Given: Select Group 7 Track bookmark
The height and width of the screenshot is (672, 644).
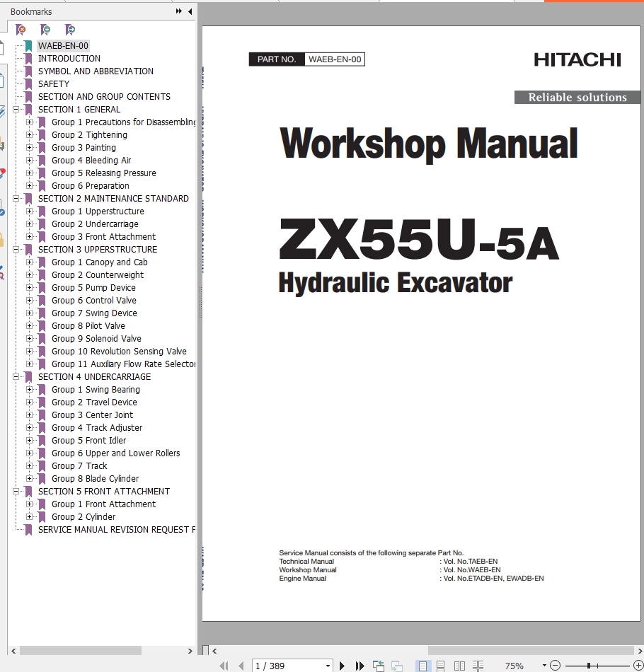Looking at the screenshot, I should coord(79,466).
